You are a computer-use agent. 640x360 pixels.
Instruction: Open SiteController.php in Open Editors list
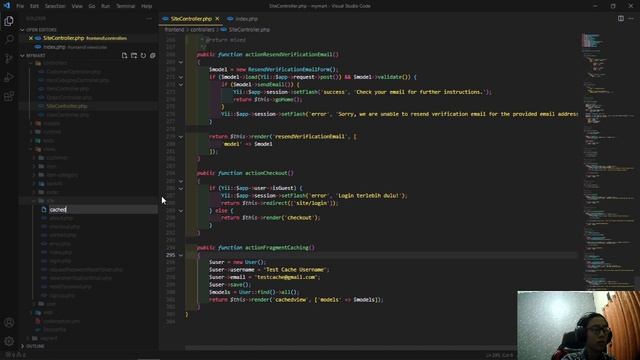point(88,38)
